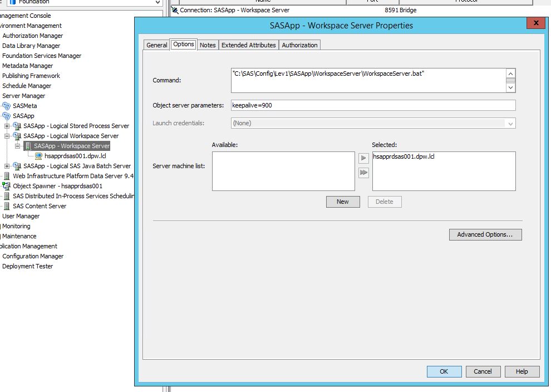Collapse SASApp Logical Workspace Server node
Image resolution: width=551 pixels, height=392 pixels.
point(7,136)
